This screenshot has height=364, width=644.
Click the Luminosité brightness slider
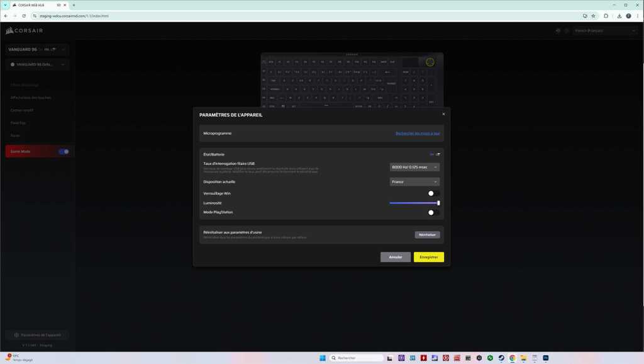pos(414,203)
